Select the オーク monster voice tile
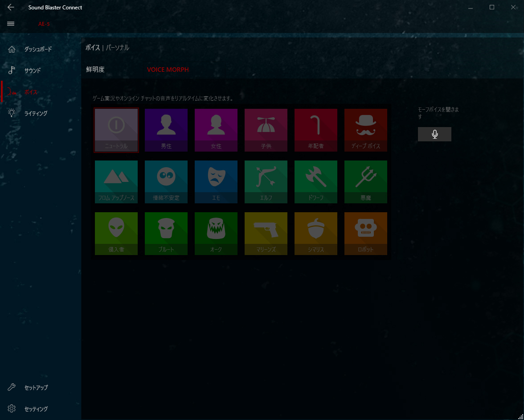This screenshot has width=524, height=420. (216, 234)
